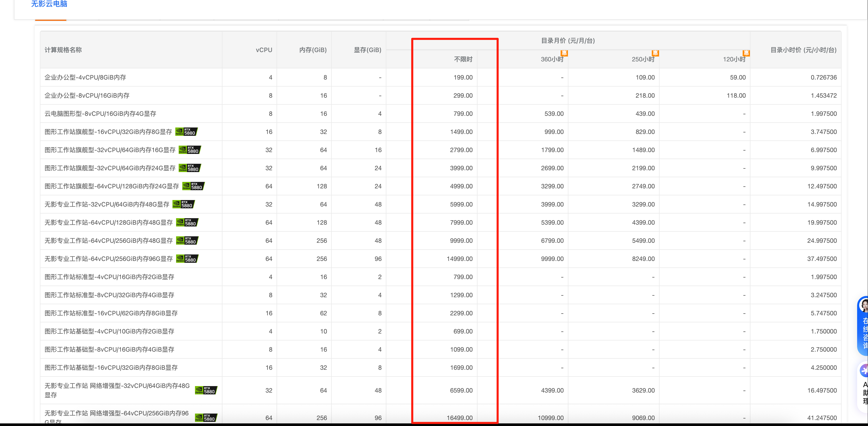Click the hourly price 41.247500

tap(822, 418)
